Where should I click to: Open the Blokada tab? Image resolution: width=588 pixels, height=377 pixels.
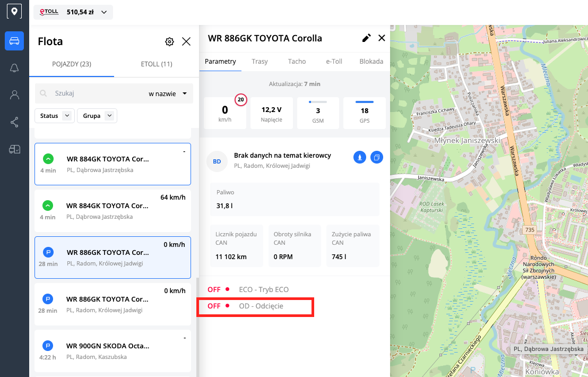371,61
